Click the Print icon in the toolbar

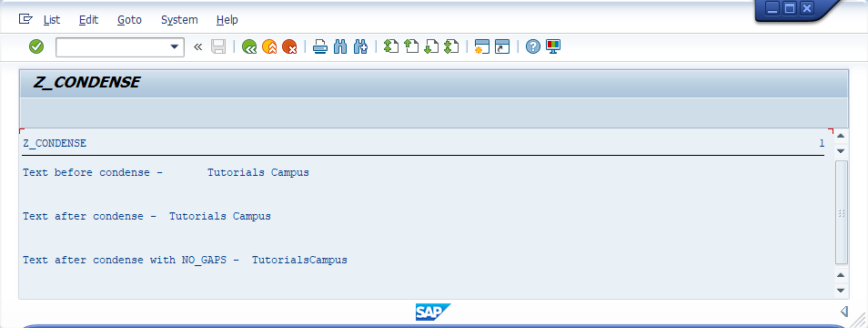320,46
